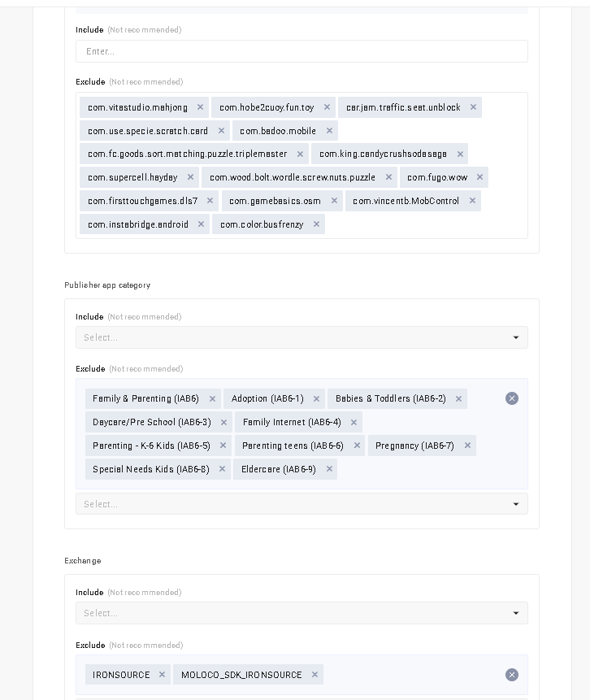Viewport: 590px width, 700px height.
Task: Remove Family & Parenting (IAB6) tag
Action: click(212, 398)
